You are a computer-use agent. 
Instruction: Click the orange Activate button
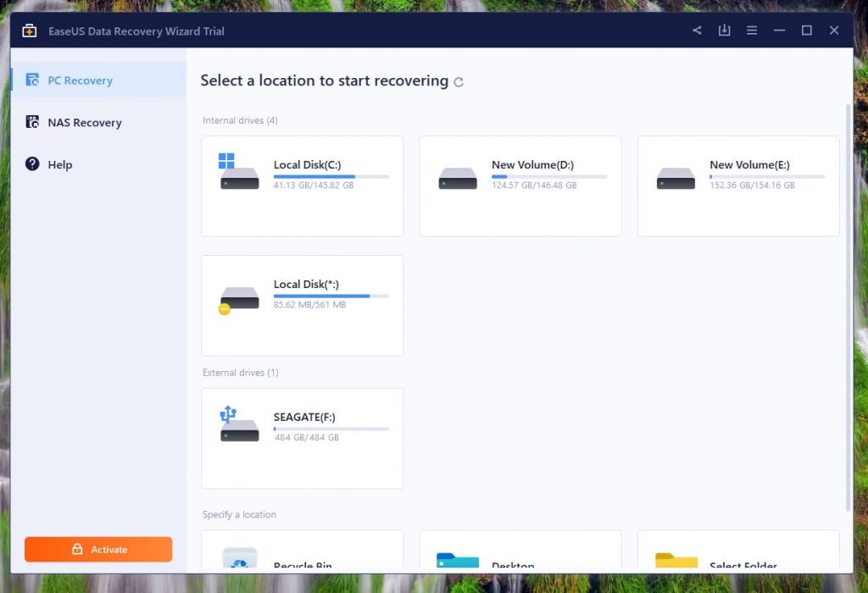98,549
